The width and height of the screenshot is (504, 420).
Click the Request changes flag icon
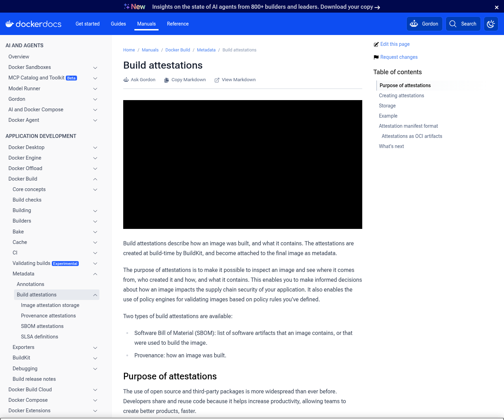pyautogui.click(x=376, y=57)
